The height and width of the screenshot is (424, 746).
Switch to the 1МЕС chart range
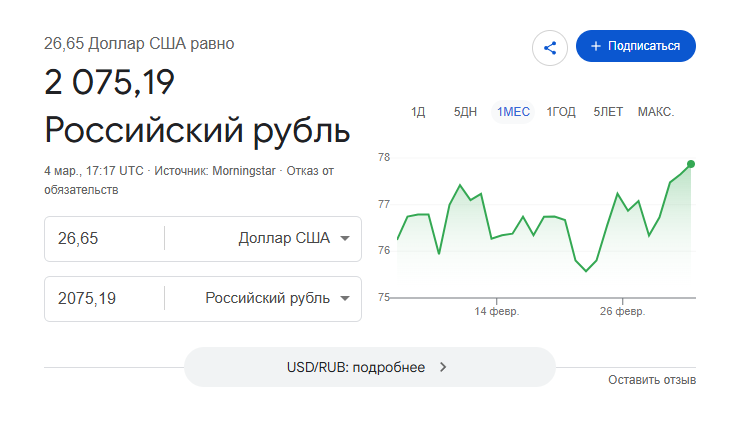[514, 112]
